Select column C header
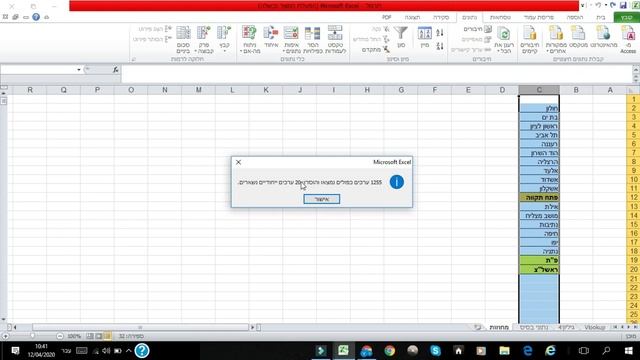Image resolution: width=640 pixels, height=360 pixels. 539,90
